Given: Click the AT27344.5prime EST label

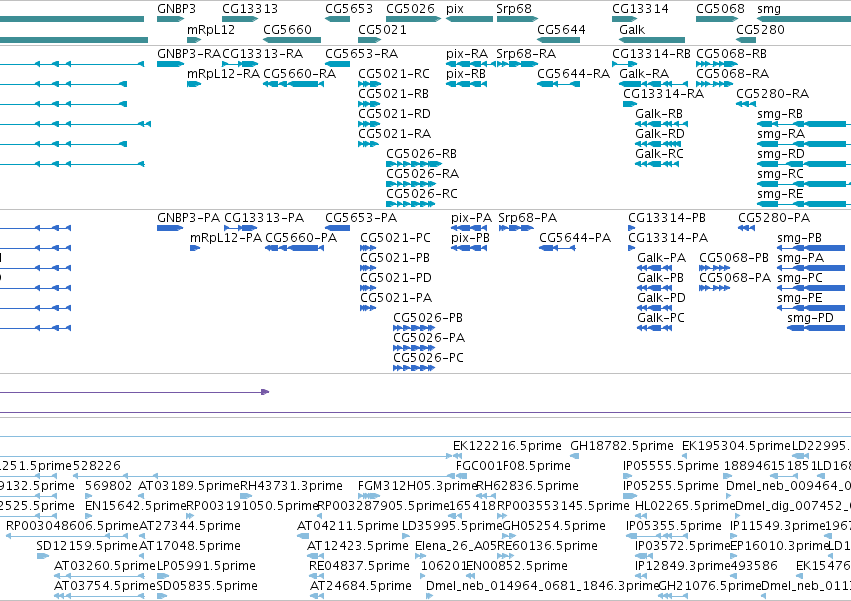Looking at the screenshot, I should click(190, 526).
